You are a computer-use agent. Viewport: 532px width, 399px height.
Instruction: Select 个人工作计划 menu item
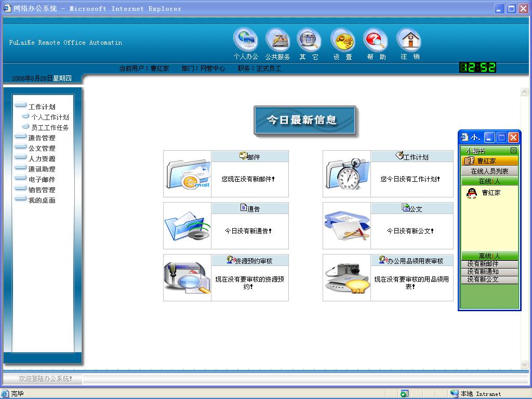[x=50, y=117]
